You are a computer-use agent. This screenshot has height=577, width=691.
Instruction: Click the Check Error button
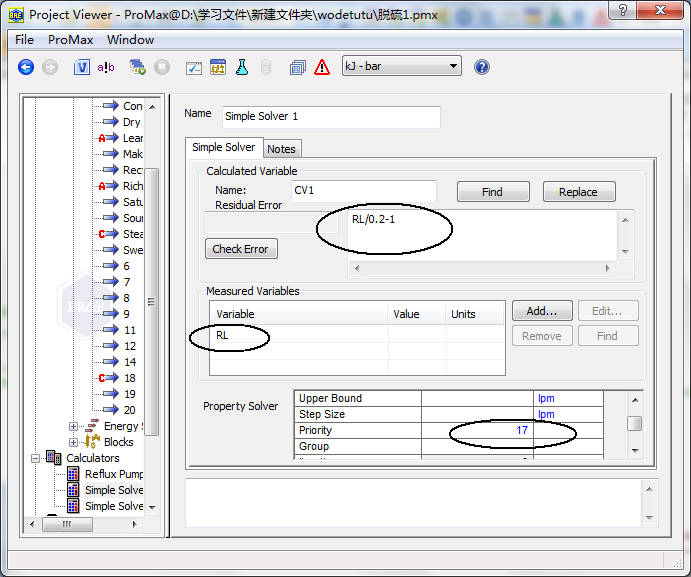(x=241, y=249)
